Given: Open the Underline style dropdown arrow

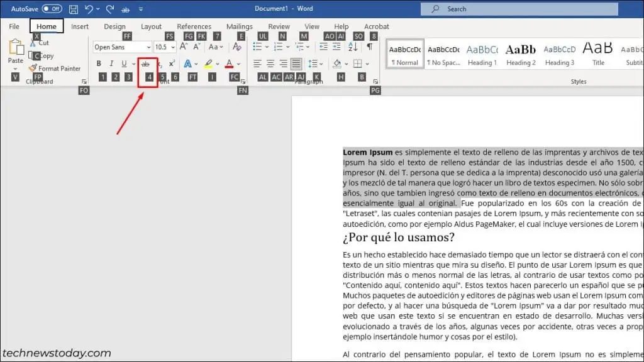Looking at the screenshot, I should 133,63.
